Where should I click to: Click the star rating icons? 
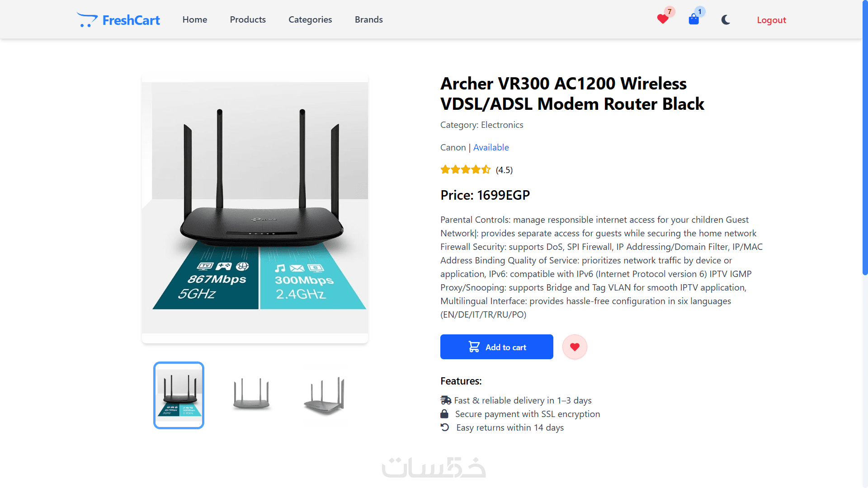[x=465, y=170]
